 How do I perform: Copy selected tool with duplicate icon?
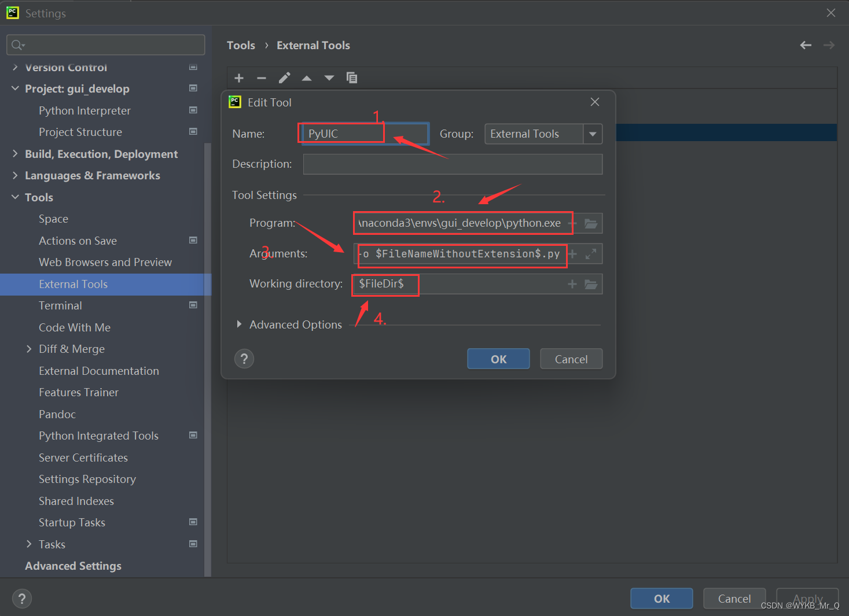click(351, 78)
